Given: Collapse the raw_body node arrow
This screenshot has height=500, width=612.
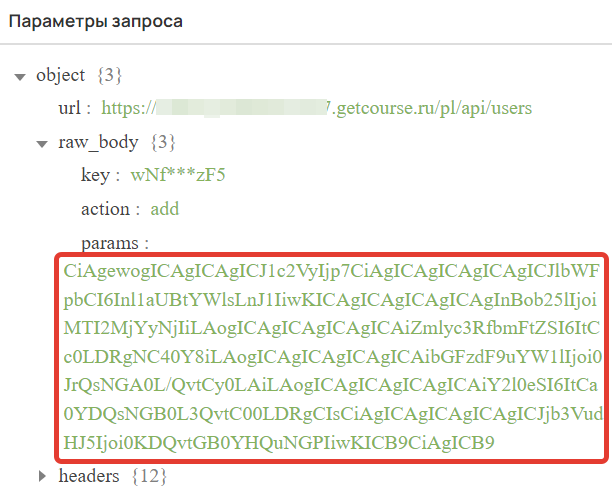Looking at the screenshot, I should 42,144.
